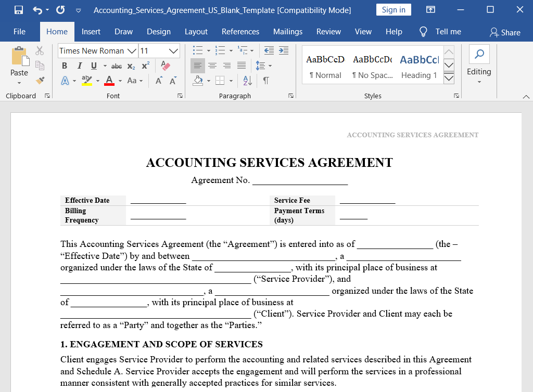The height and width of the screenshot is (392, 533).
Task: Open the highlight color dropdown arrow
Action: click(x=98, y=81)
